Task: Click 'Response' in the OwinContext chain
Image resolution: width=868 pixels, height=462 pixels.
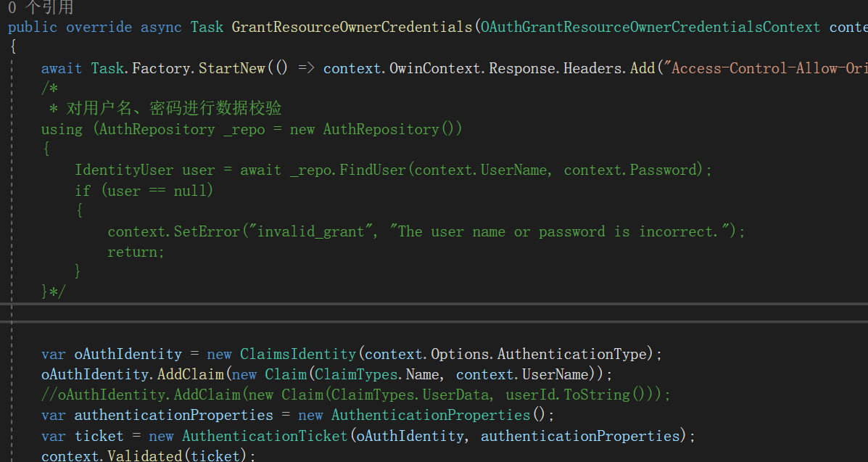Action: (522, 68)
